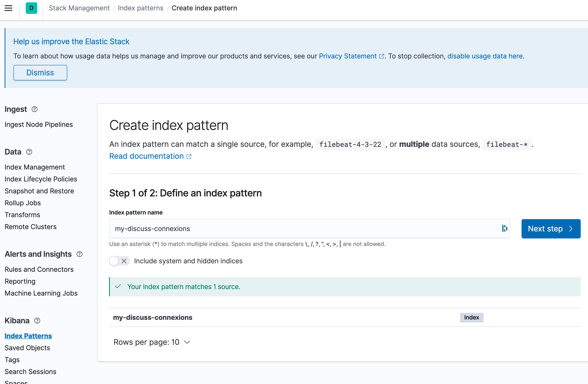The image size is (588, 384).
Task: Click Alerts and Insights help icon
Action: pos(79,254)
